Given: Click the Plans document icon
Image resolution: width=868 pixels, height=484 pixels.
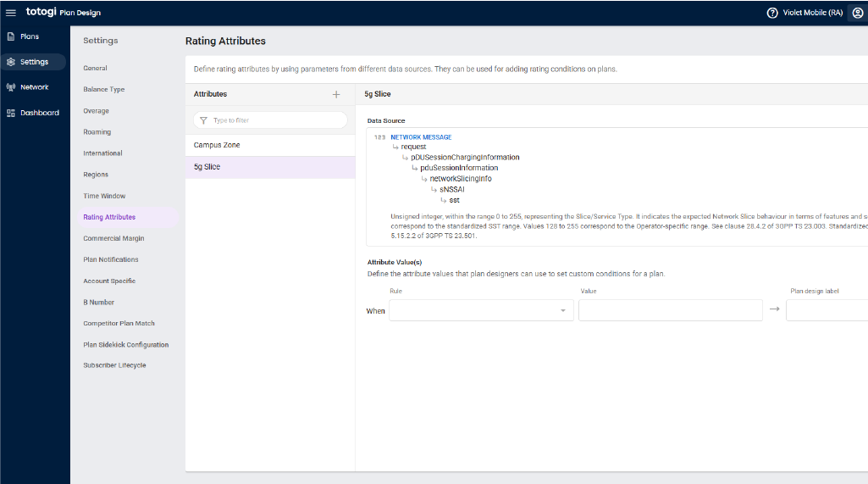Looking at the screenshot, I should pyautogui.click(x=10, y=36).
